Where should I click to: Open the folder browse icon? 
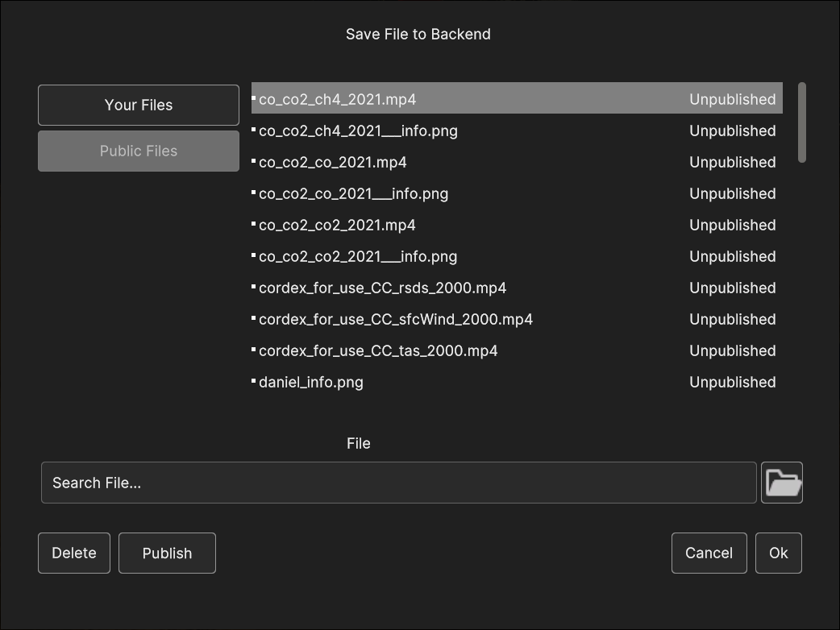pyautogui.click(x=782, y=483)
